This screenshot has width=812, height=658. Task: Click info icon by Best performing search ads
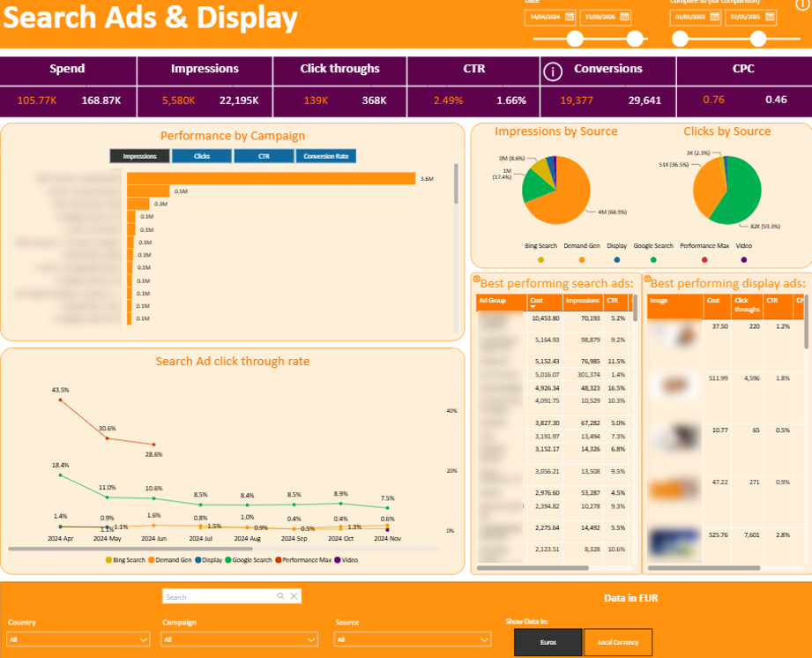476,279
